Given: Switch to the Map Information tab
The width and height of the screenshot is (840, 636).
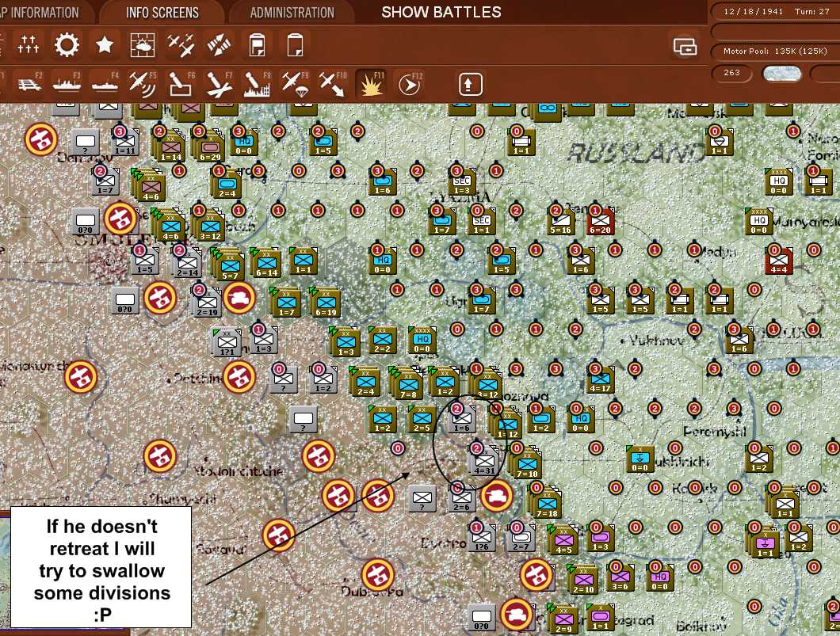Looking at the screenshot, I should [x=40, y=13].
